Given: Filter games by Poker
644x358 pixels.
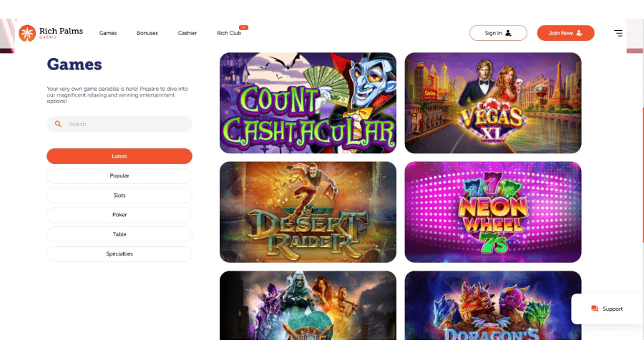Looking at the screenshot, I should coord(119,215).
